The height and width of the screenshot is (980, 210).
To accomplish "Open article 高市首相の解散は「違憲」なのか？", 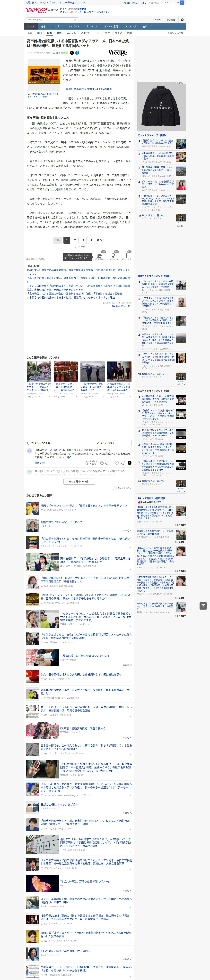I will pyautogui.click(x=85, y=691).
